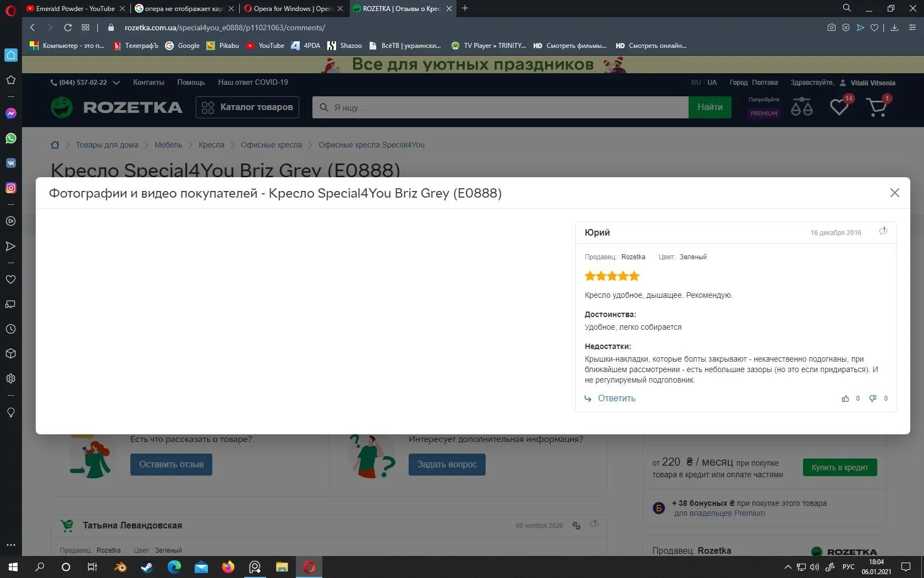
Task: Open 4PDA bookmark
Action: click(306, 46)
